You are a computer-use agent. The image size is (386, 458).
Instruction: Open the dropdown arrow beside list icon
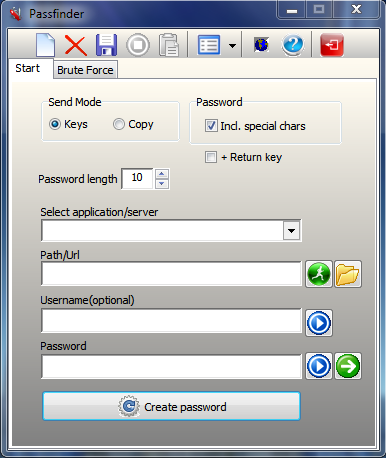pos(232,45)
